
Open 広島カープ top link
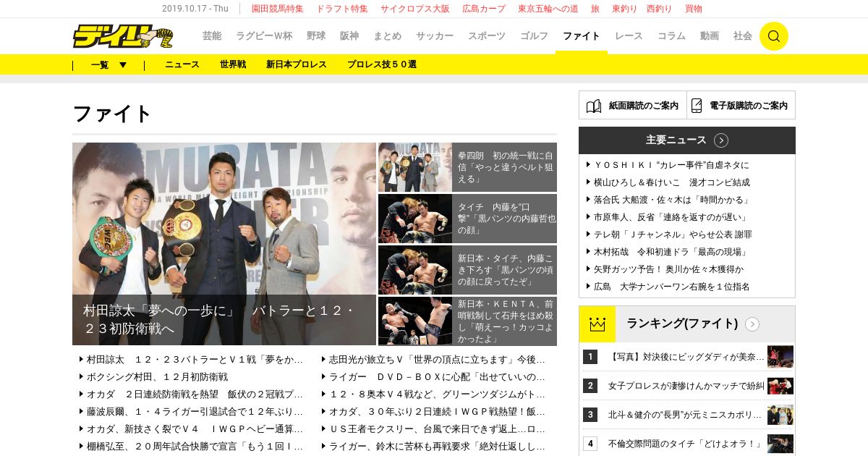[x=484, y=9]
